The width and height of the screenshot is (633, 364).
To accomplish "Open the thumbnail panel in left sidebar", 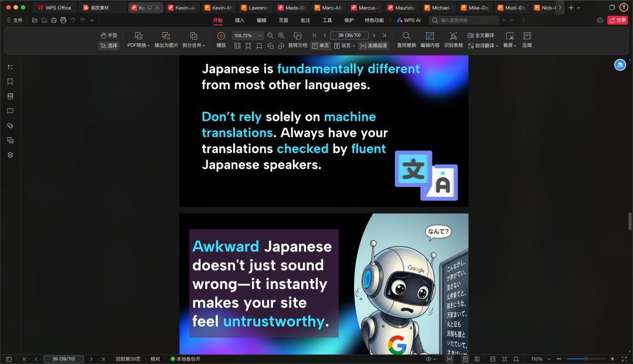I will click(10, 97).
